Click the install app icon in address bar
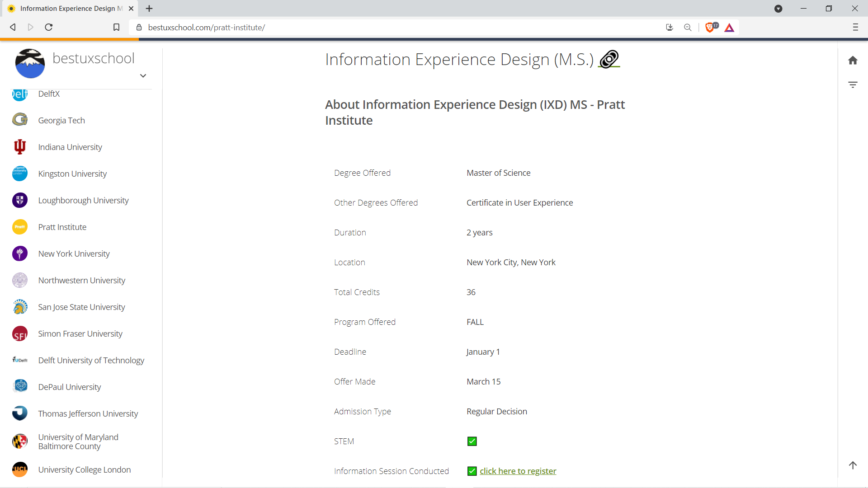This screenshot has height=488, width=868. click(670, 28)
